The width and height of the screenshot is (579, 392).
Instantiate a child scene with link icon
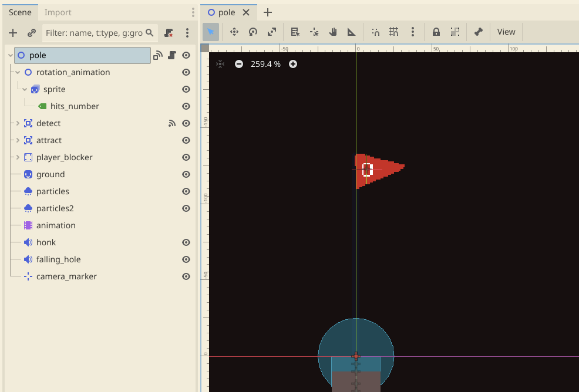point(31,33)
